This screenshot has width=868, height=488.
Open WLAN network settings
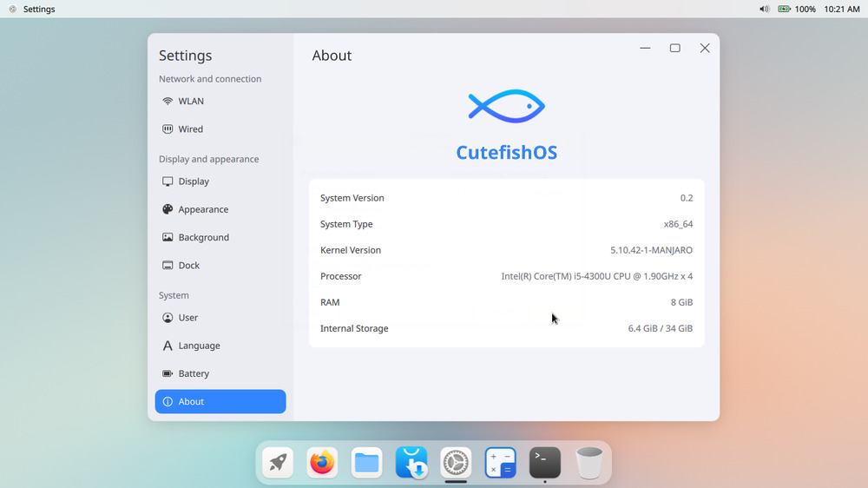click(220, 101)
